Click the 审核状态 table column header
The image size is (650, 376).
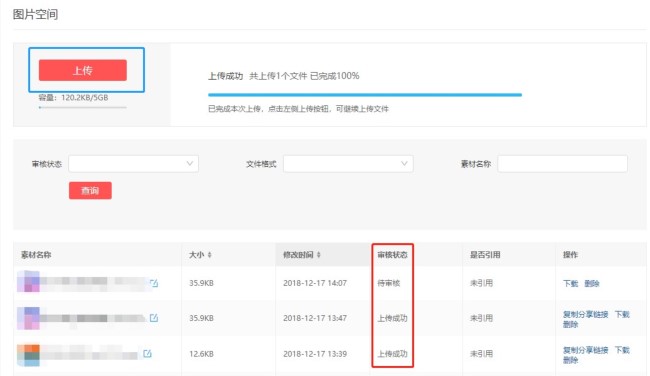click(392, 255)
